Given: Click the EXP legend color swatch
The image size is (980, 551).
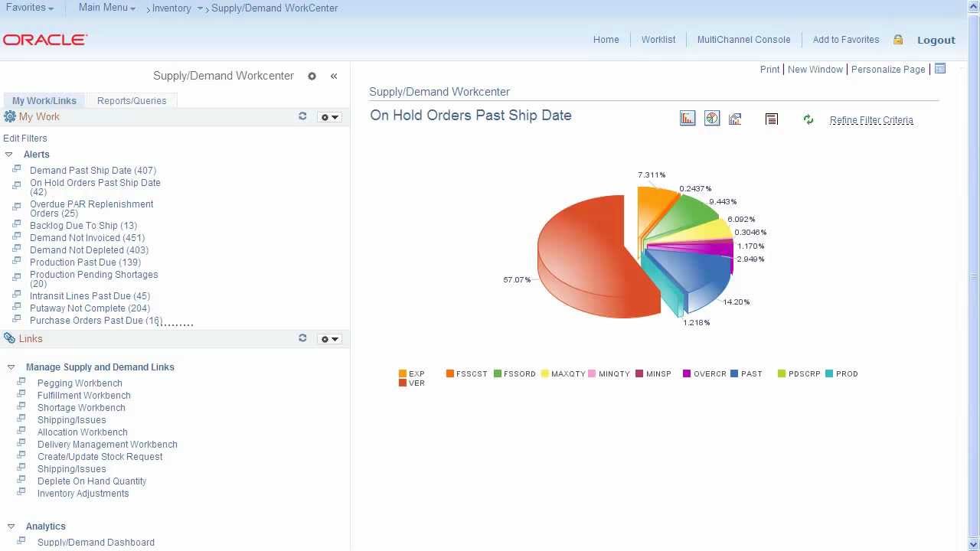Looking at the screenshot, I should (403, 373).
